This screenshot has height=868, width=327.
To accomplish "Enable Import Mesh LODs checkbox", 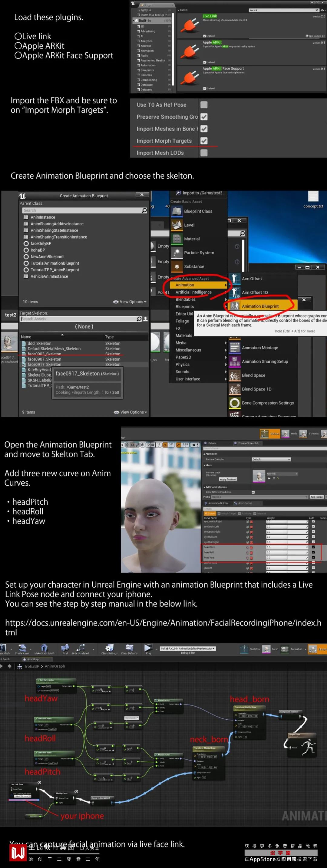I will (x=204, y=153).
